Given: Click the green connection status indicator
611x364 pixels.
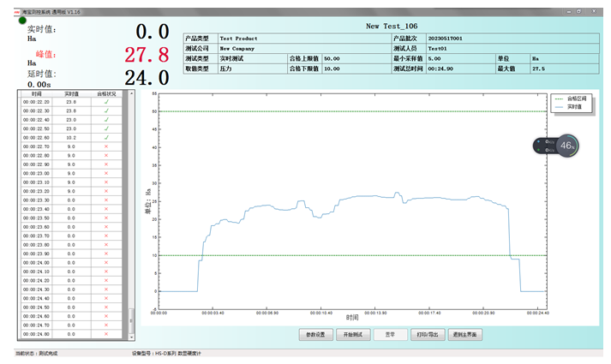Looking at the screenshot, I should pos(22,21).
